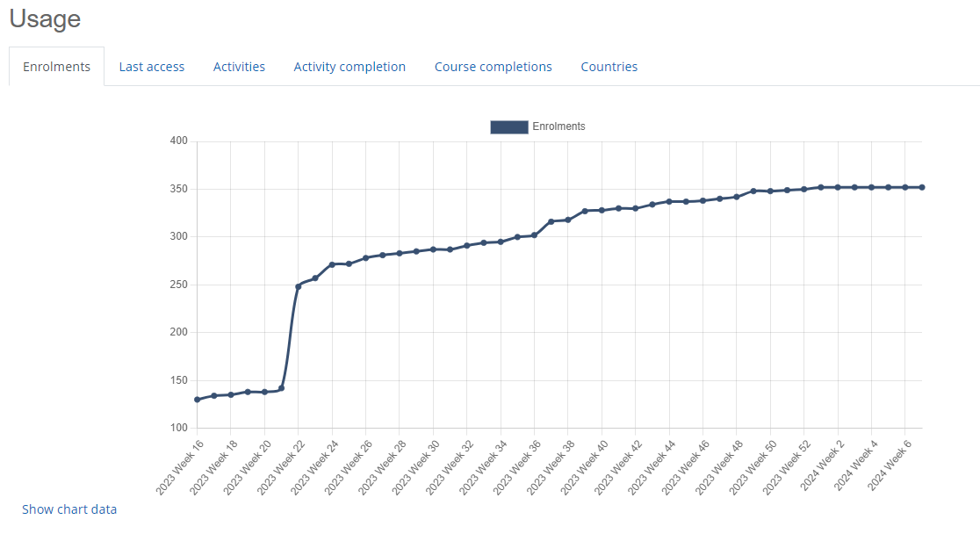The height and width of the screenshot is (534, 980).
Task: Select the data point at 2023 Week 38
Action: coord(568,220)
